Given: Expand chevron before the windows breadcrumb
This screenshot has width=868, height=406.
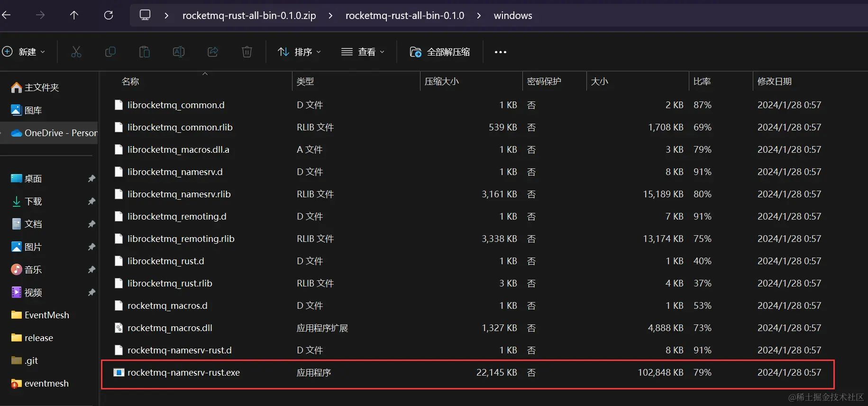Looking at the screenshot, I should pyautogui.click(x=479, y=16).
